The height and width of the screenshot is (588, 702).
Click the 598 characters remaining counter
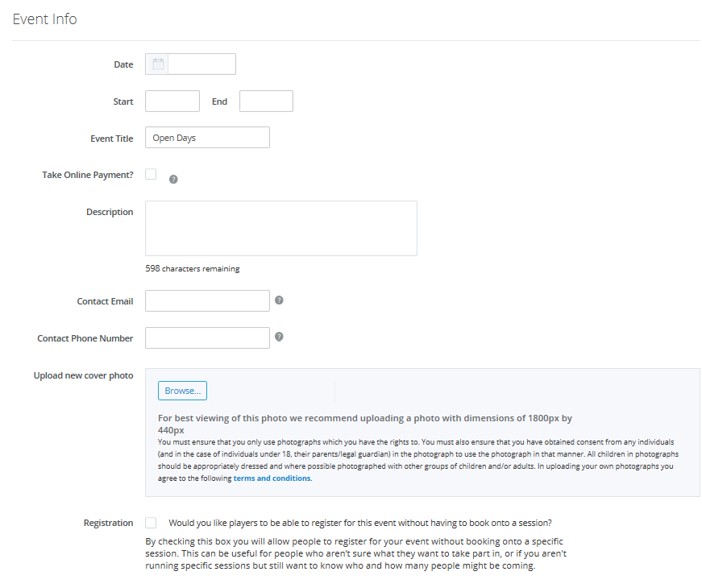[x=193, y=268]
